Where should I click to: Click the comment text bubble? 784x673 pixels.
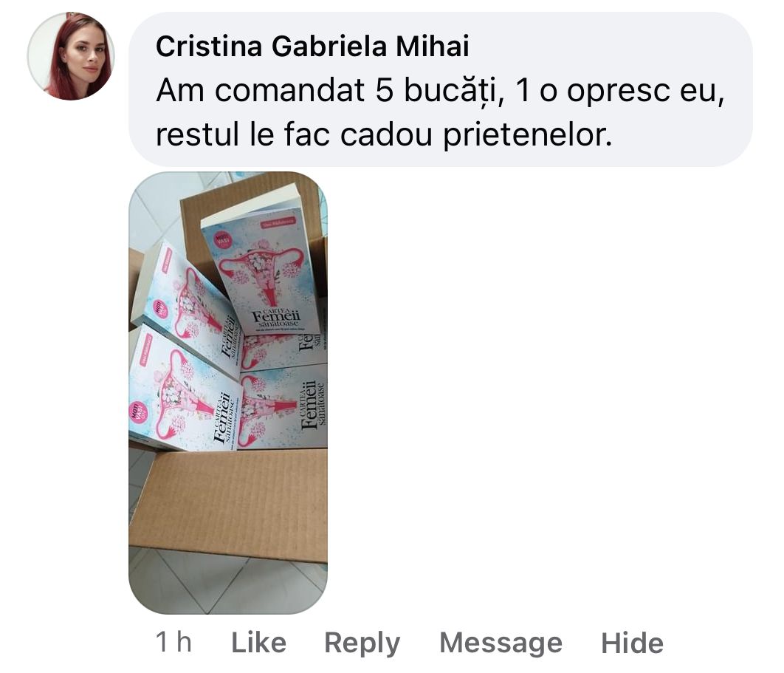pyautogui.click(x=441, y=89)
